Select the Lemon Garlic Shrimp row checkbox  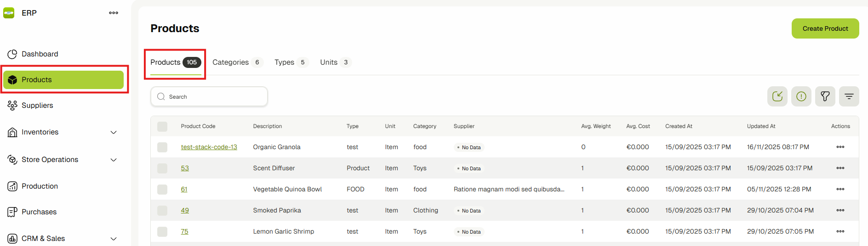click(x=162, y=232)
